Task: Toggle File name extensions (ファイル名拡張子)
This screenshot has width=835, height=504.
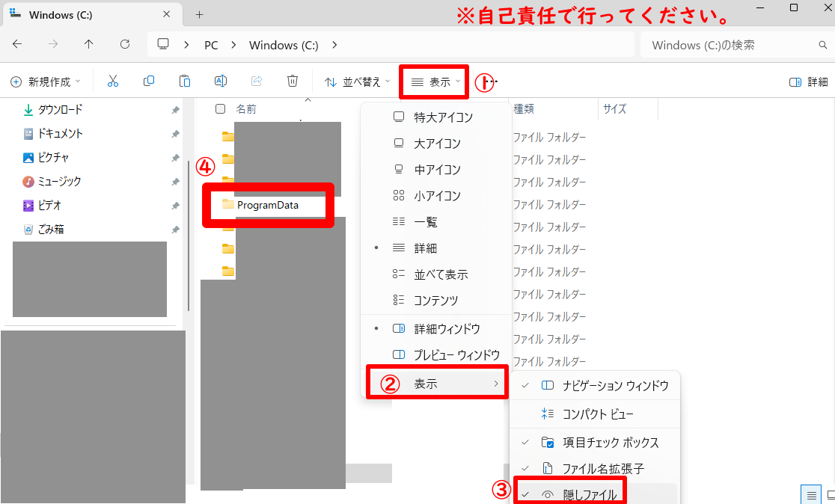Action: 594,468
